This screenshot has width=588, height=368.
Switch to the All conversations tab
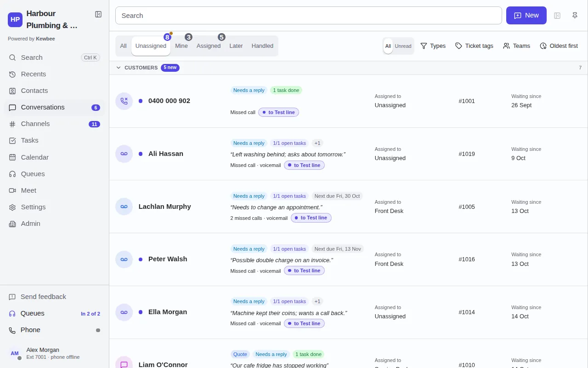pyautogui.click(x=124, y=46)
